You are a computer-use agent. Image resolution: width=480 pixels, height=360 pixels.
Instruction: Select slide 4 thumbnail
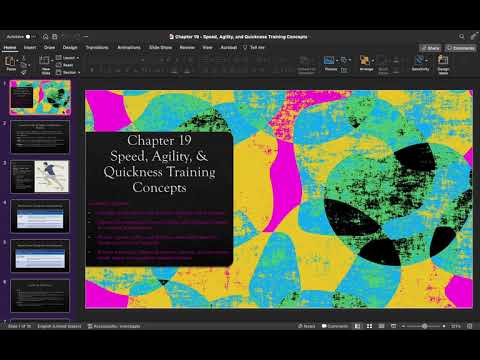coord(40,216)
